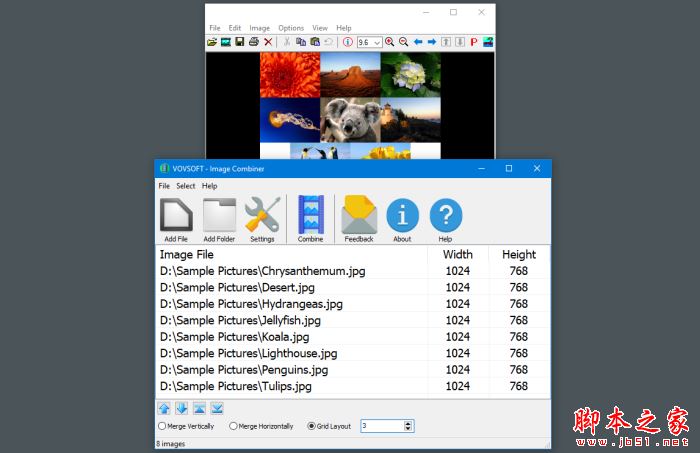Viewport: 700px width, 453px height.
Task: Click the 8 images status bar text
Action: point(171,444)
